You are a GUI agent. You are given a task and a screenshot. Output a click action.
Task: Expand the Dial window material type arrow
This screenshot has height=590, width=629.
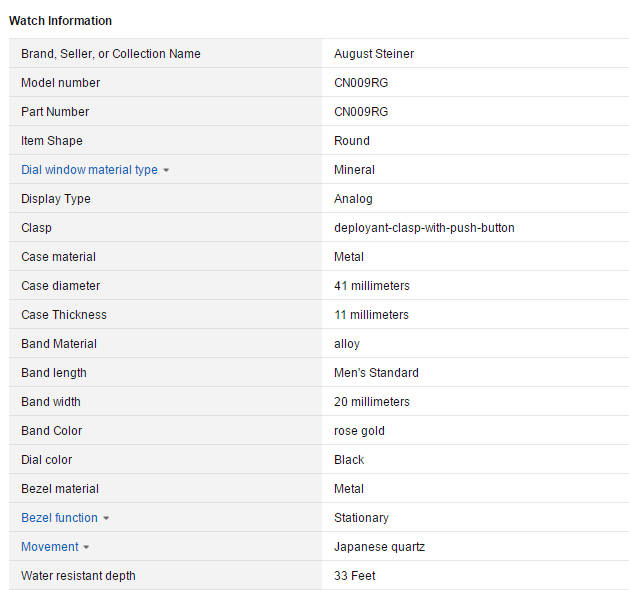pos(166,170)
